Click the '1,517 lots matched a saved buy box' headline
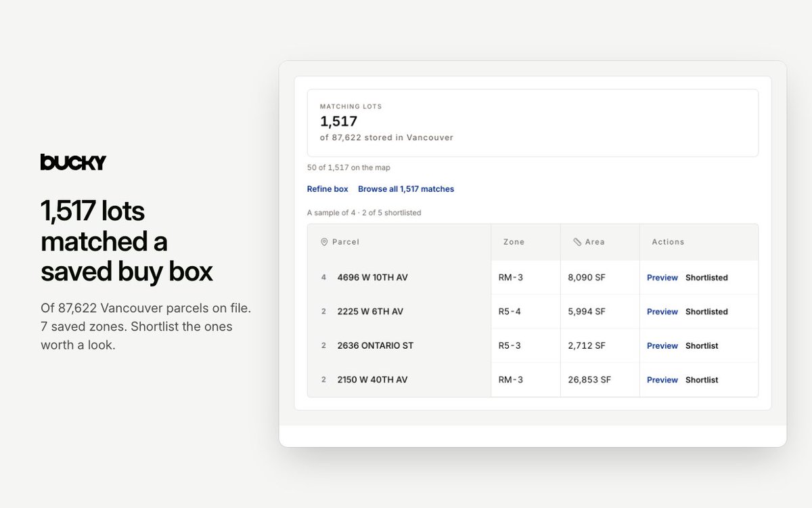The height and width of the screenshot is (508, 812). pyautogui.click(x=127, y=241)
